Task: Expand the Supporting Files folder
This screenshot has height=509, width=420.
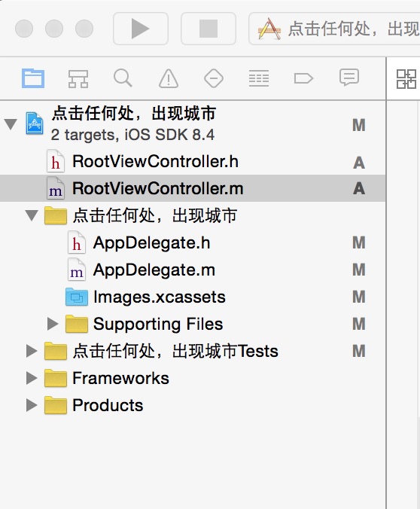Action: (x=53, y=324)
